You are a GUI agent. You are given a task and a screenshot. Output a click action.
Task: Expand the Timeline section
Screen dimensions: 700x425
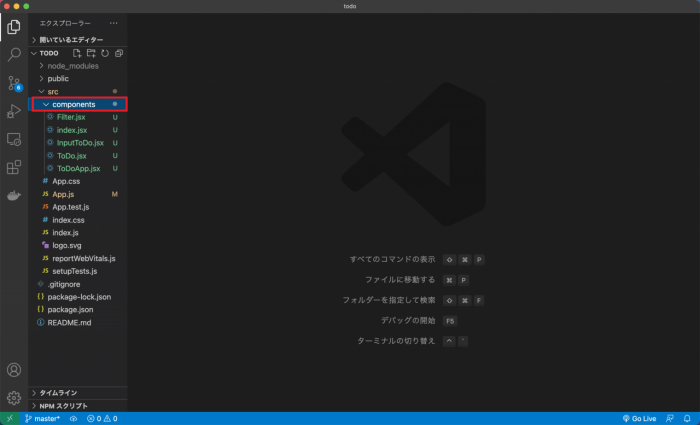coord(78,393)
